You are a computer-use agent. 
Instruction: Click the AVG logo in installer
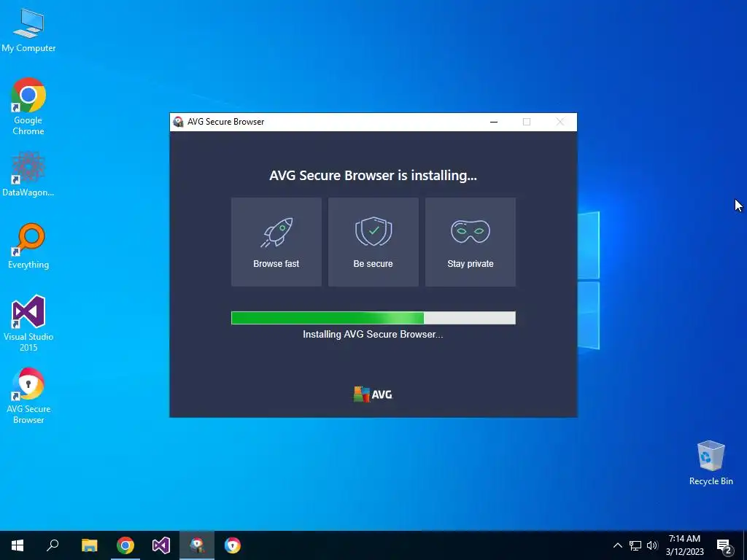click(x=373, y=394)
